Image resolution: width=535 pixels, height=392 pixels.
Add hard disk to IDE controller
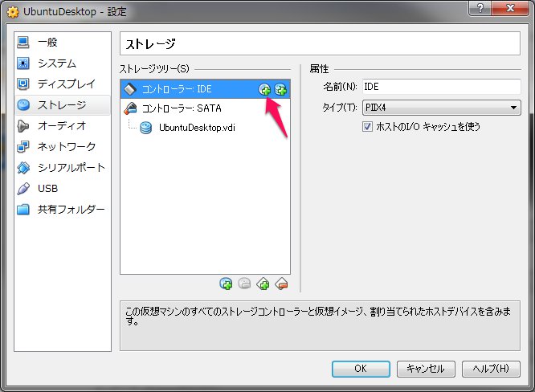(x=280, y=89)
